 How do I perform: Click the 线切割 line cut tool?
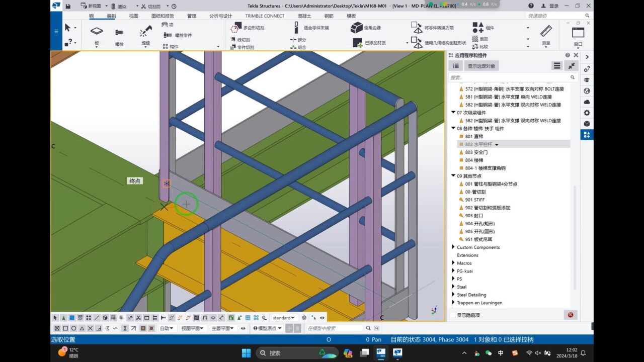pos(240,40)
